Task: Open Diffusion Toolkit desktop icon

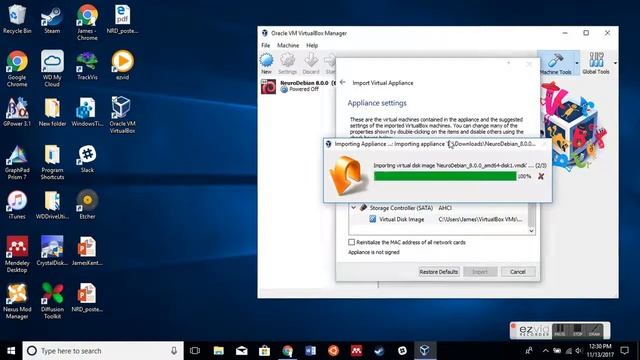Action: tap(52, 301)
